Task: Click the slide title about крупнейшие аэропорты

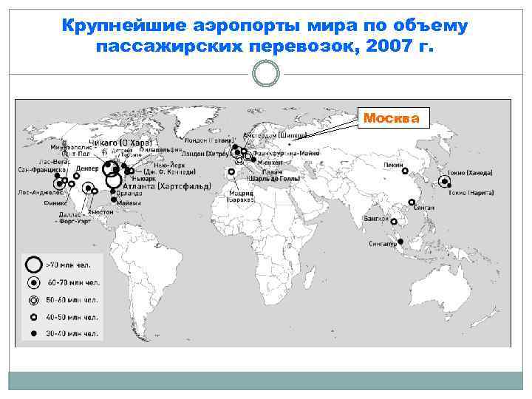Action: pos(265,35)
